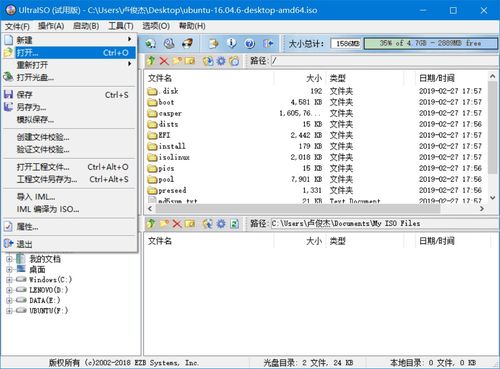Click the blue info icon in the main toolbar
The width and height of the screenshot is (500, 369).
(x=232, y=43)
